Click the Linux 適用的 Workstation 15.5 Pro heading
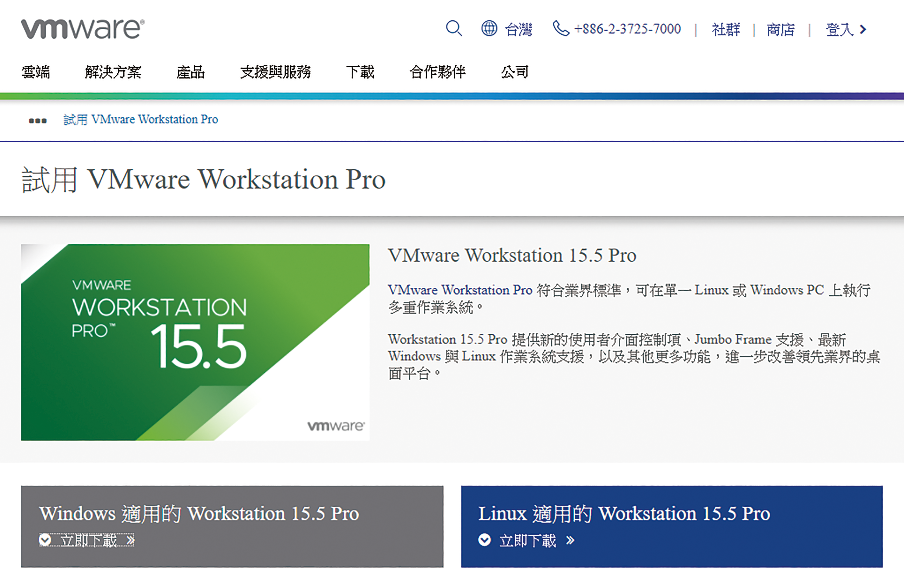904x588 pixels. click(624, 514)
